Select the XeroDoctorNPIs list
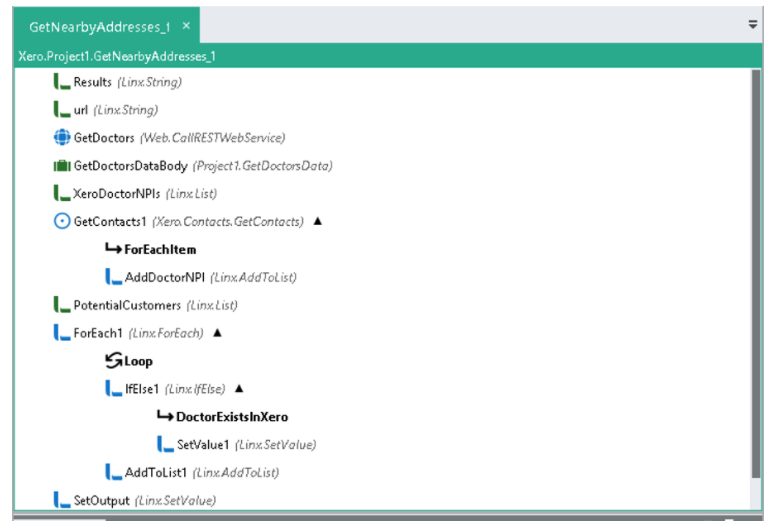Image resolution: width=776 pixels, height=532 pixels. (x=135, y=193)
